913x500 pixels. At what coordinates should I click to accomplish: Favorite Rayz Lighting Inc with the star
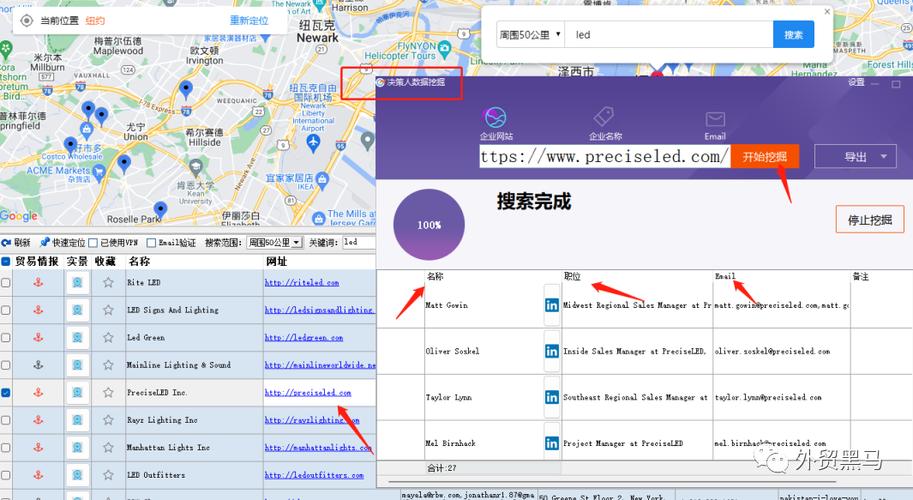click(x=108, y=420)
